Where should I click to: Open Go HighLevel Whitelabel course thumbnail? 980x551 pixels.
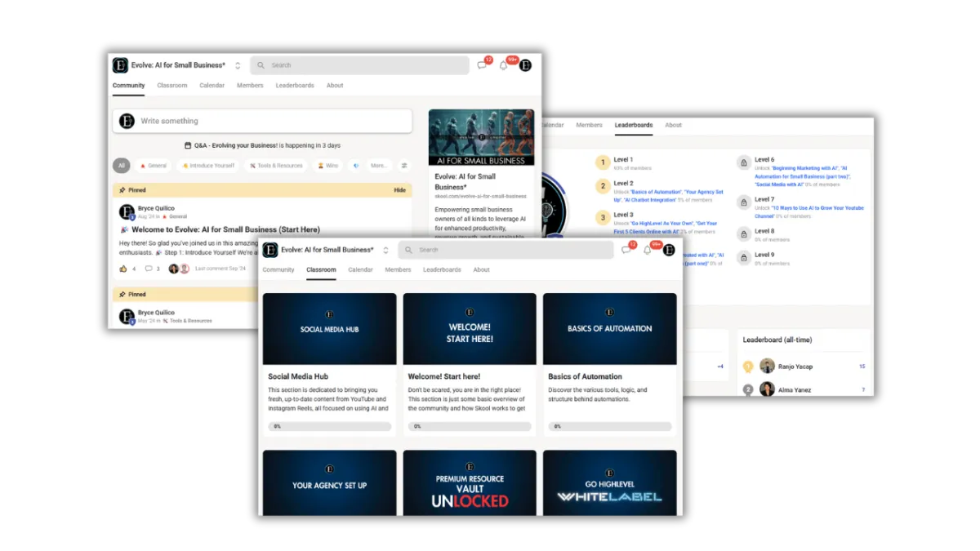tap(610, 482)
